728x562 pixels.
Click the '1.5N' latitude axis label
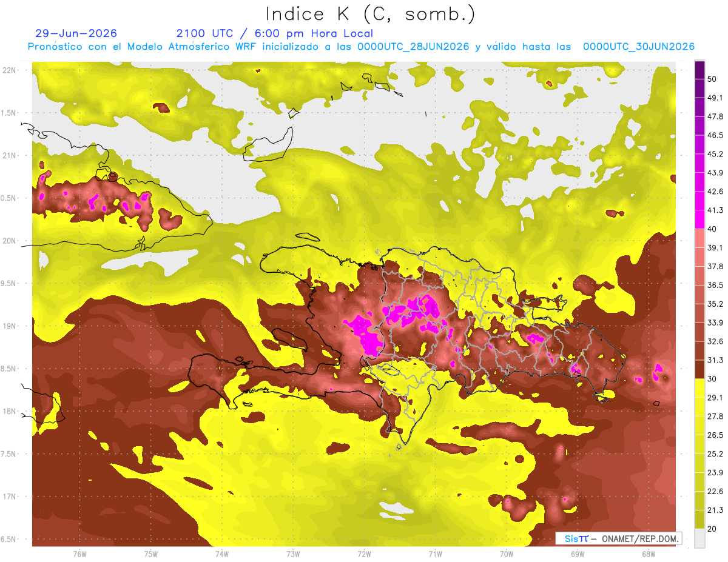[8, 113]
